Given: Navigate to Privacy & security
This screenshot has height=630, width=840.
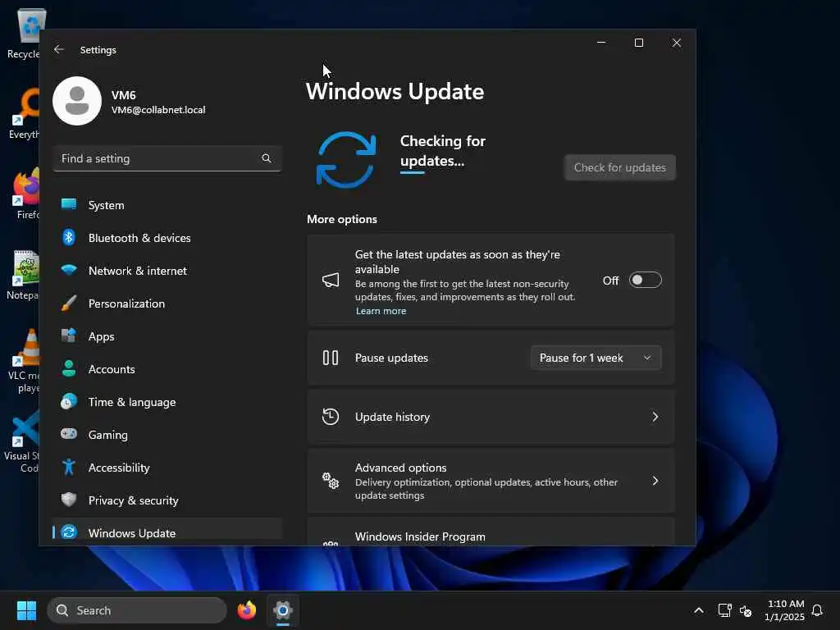Looking at the screenshot, I should (x=167, y=500).
